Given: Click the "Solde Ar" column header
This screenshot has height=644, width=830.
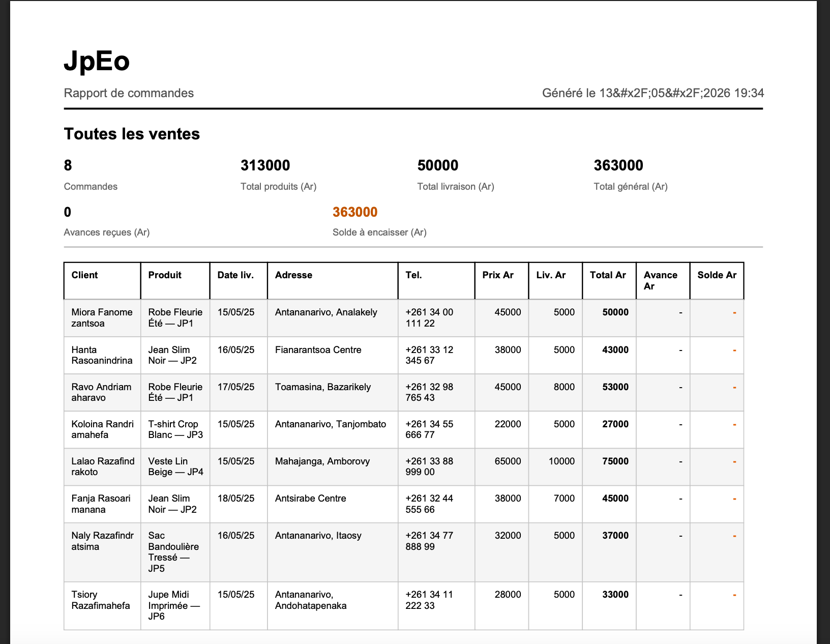Looking at the screenshot, I should coord(717,281).
